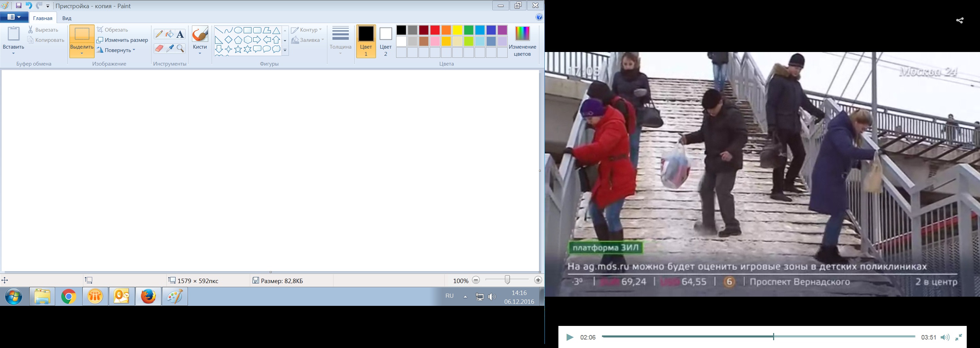Open the Paint file menu button
Viewport: 980px width, 348px height.
point(14,17)
